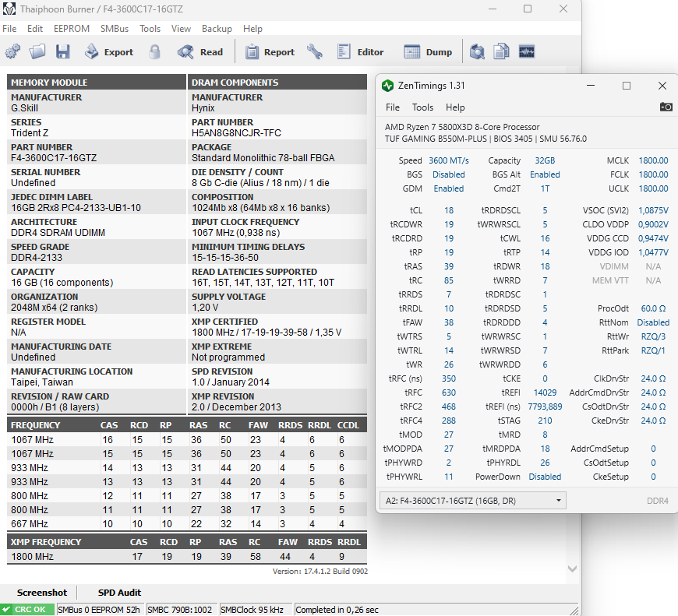The height and width of the screenshot is (616, 678).
Task: Click the Thaiphoon Burner title bar logo
Action: [9, 9]
